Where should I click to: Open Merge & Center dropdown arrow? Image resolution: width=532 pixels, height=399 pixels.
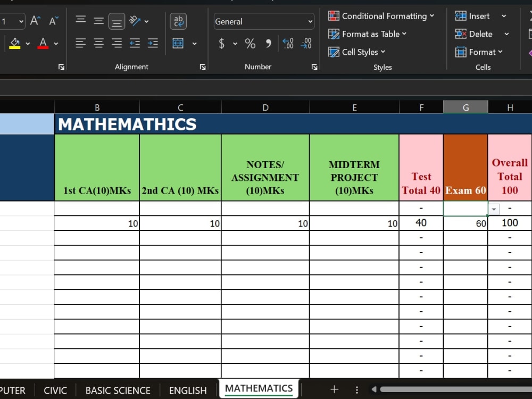click(x=194, y=44)
